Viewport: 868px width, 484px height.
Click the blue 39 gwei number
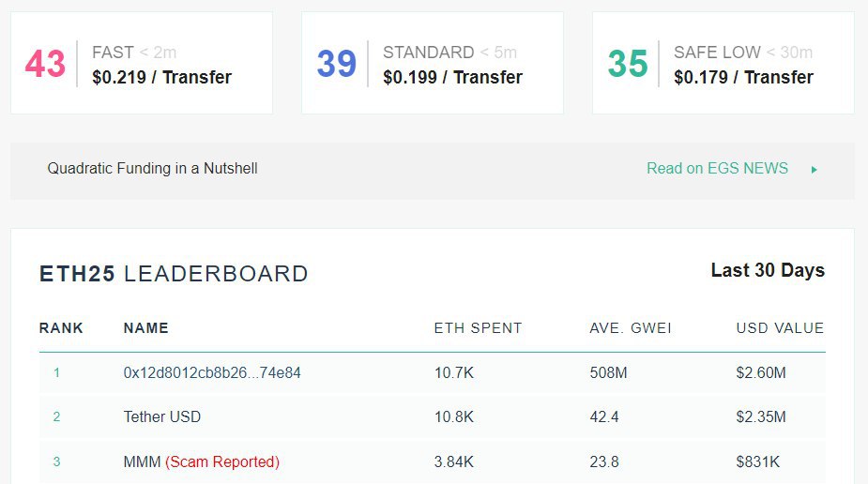[x=336, y=64]
